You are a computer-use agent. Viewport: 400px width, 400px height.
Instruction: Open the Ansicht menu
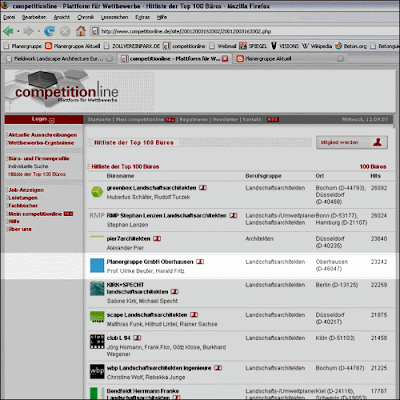point(62,17)
